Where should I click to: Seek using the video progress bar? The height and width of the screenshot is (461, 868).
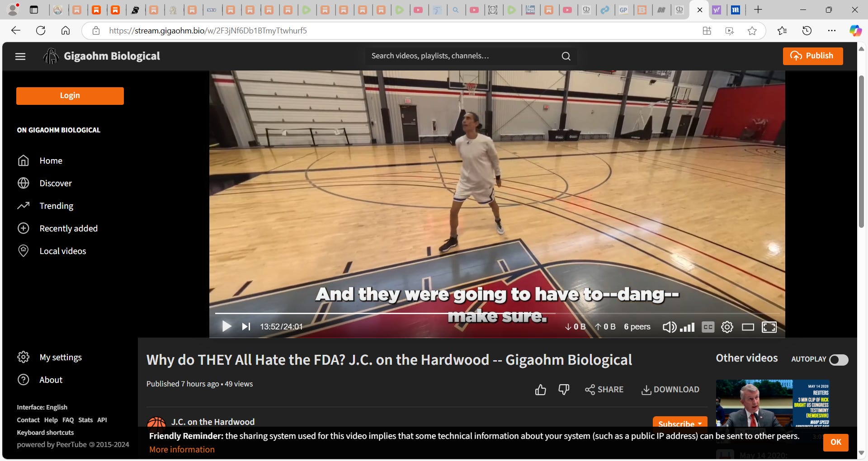(497, 313)
